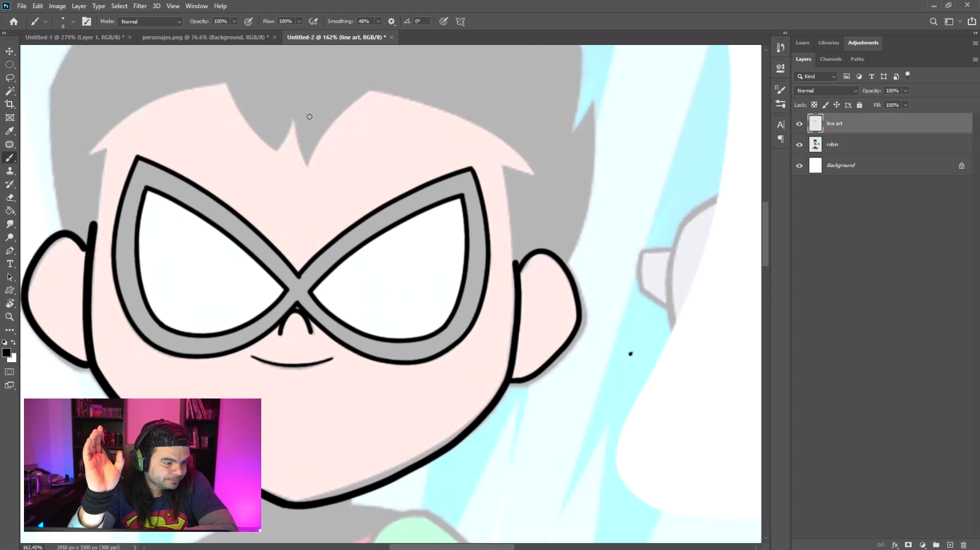Hide the line art layer
This screenshot has height=550, width=980.
[799, 124]
